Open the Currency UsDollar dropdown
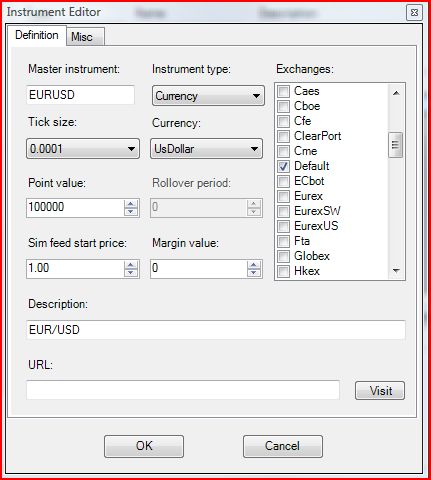Viewport: 431px width, 480px height. click(x=206, y=149)
